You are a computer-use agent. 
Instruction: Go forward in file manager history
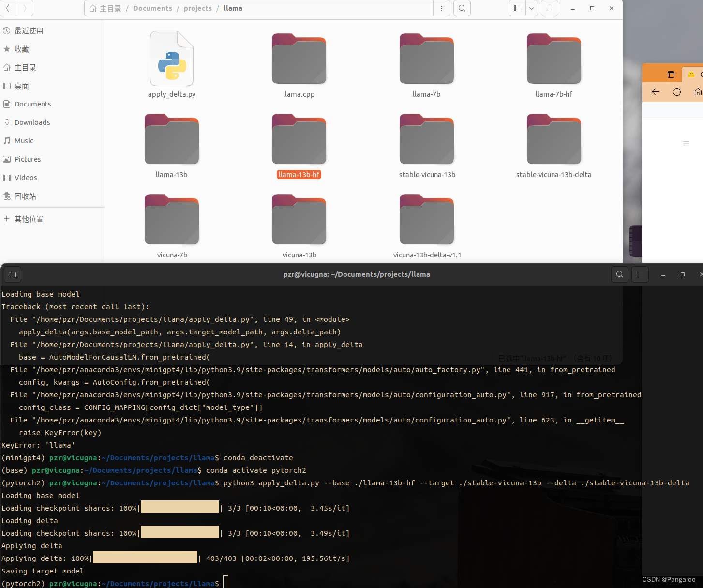click(25, 8)
